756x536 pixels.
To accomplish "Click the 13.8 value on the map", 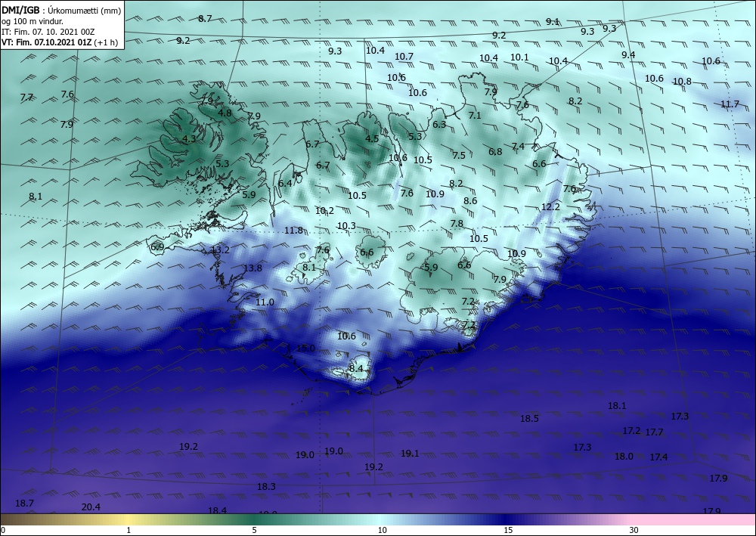I will coord(253,268).
